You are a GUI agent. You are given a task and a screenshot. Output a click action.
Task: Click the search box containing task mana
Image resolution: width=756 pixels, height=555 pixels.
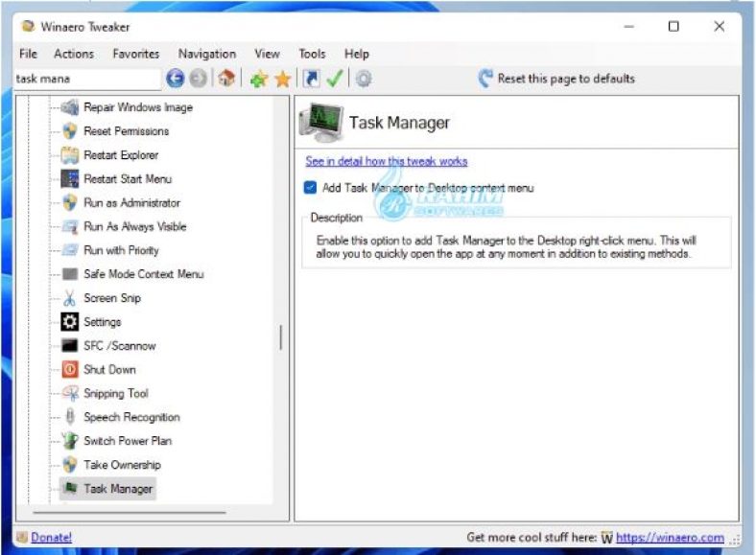87,79
